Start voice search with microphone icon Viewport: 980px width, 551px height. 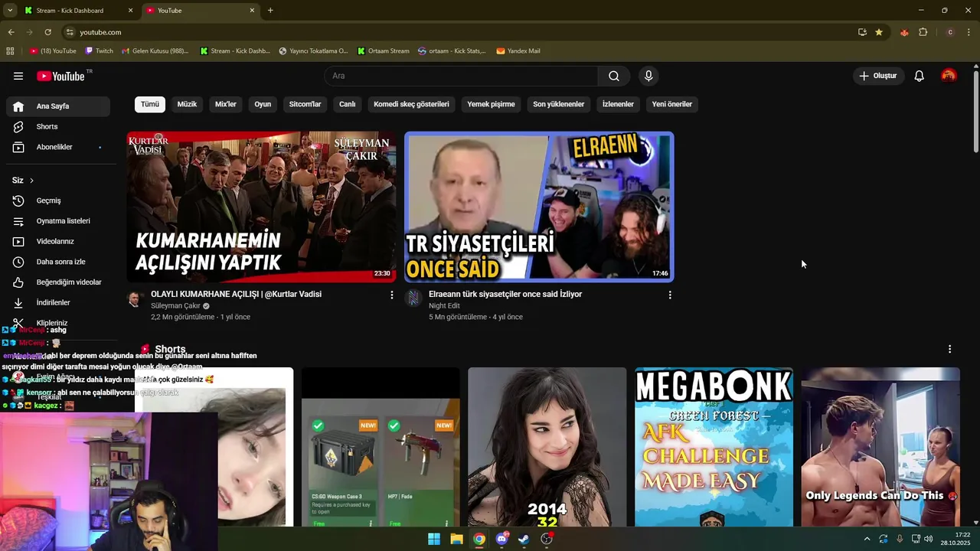point(648,76)
